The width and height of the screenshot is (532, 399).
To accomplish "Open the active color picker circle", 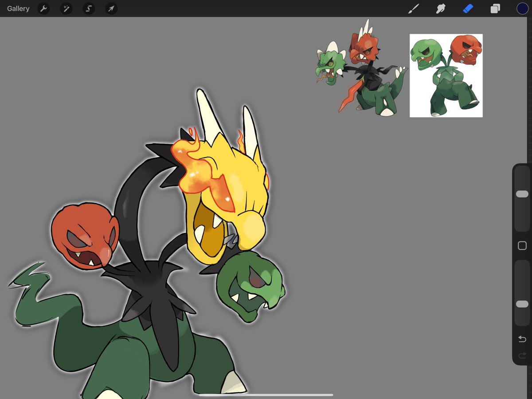I will point(522,8).
